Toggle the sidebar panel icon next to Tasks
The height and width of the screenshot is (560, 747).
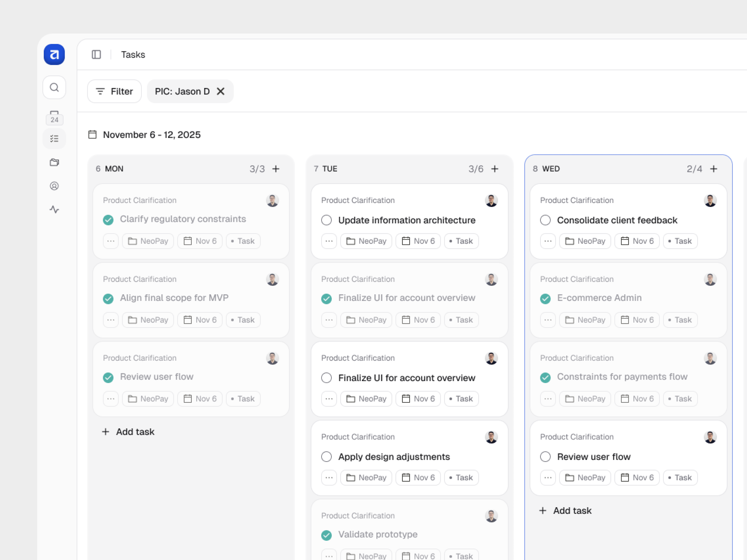pyautogui.click(x=96, y=54)
